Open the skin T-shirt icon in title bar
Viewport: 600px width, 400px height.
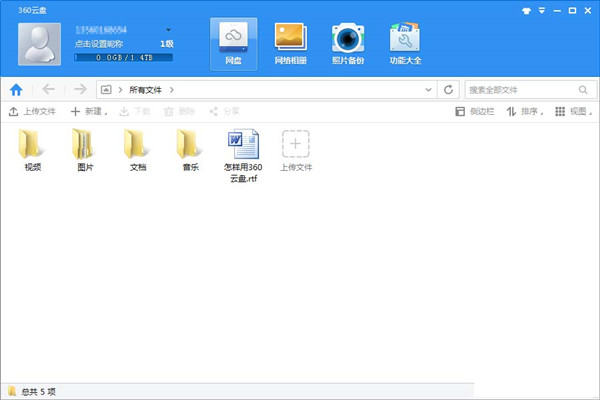527,11
